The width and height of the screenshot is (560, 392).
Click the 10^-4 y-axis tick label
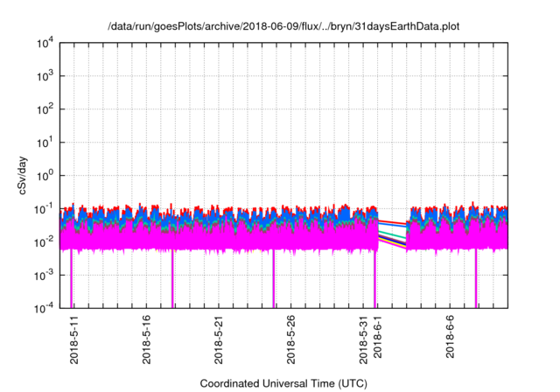click(45, 308)
